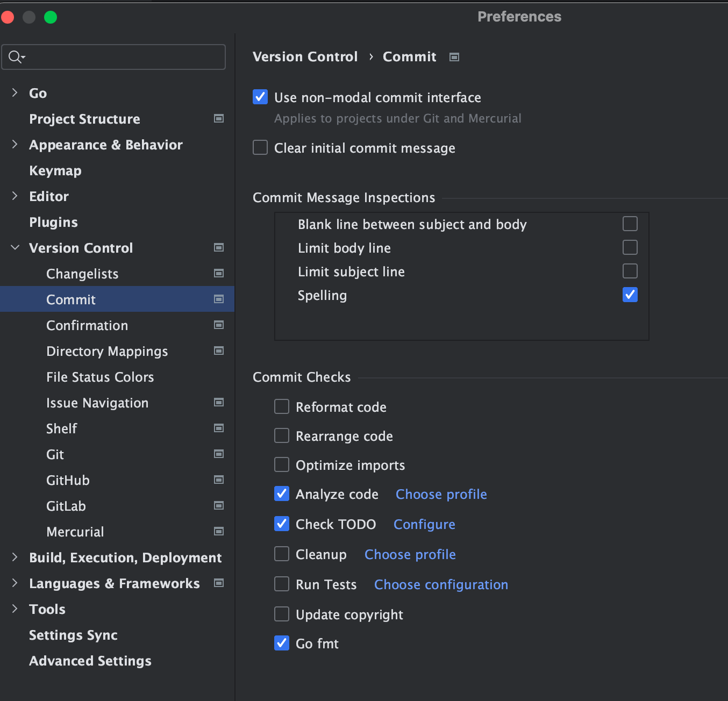The width and height of the screenshot is (728, 701).
Task: Click project-level icon beside Project Structure
Action: (219, 118)
